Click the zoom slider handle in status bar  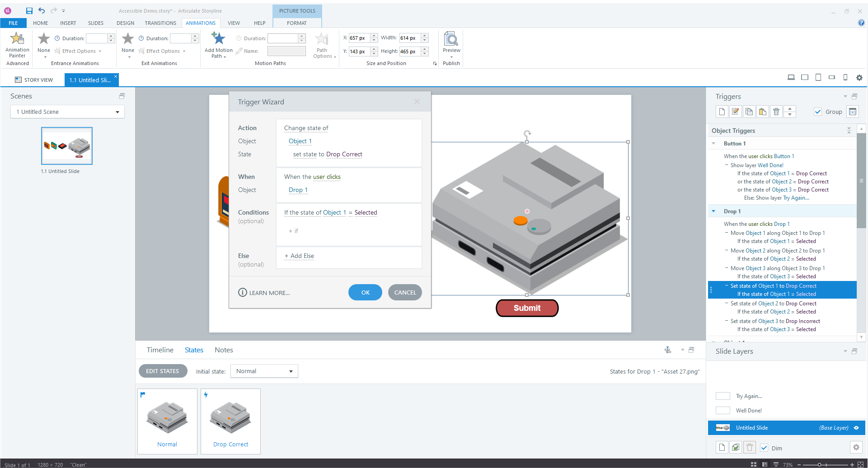tap(819, 464)
